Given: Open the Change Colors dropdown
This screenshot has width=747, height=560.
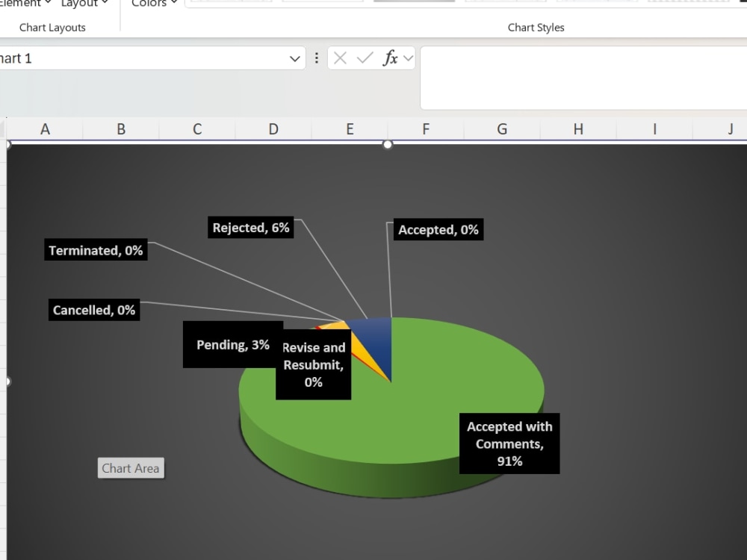Looking at the screenshot, I should (155, 3).
